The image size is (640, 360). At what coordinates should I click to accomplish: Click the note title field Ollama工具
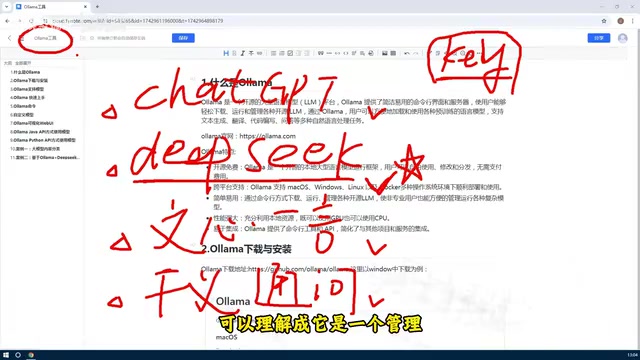tap(45, 38)
